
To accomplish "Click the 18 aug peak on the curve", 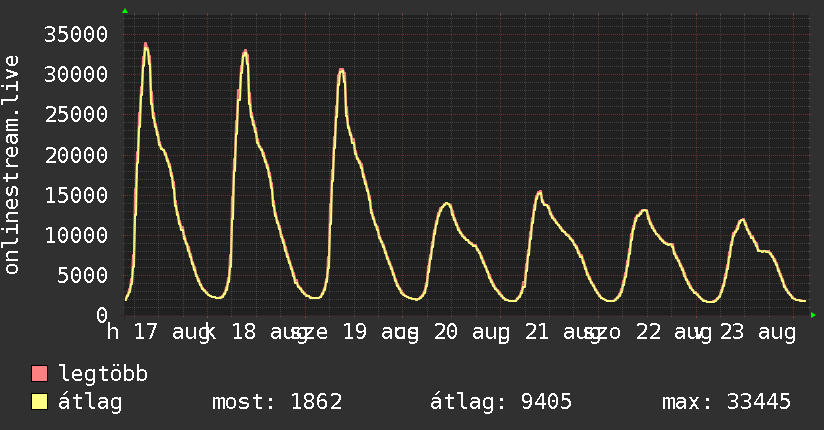I will click(x=245, y=52).
